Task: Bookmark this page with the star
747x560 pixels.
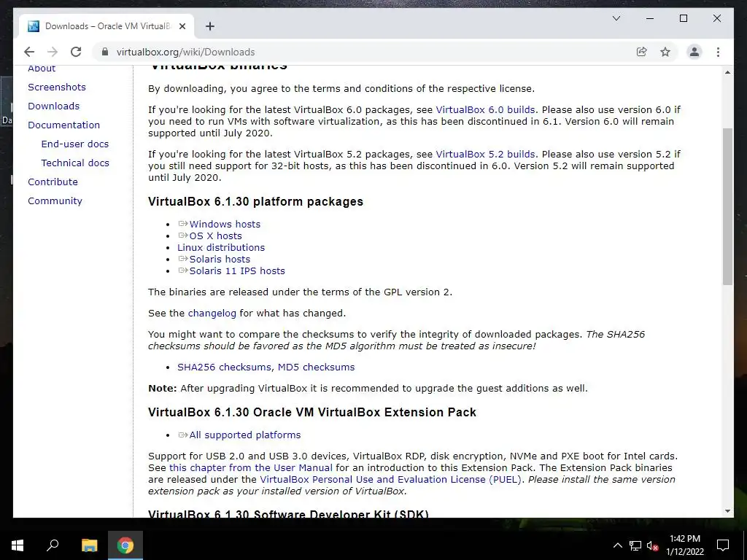Action: (x=665, y=52)
